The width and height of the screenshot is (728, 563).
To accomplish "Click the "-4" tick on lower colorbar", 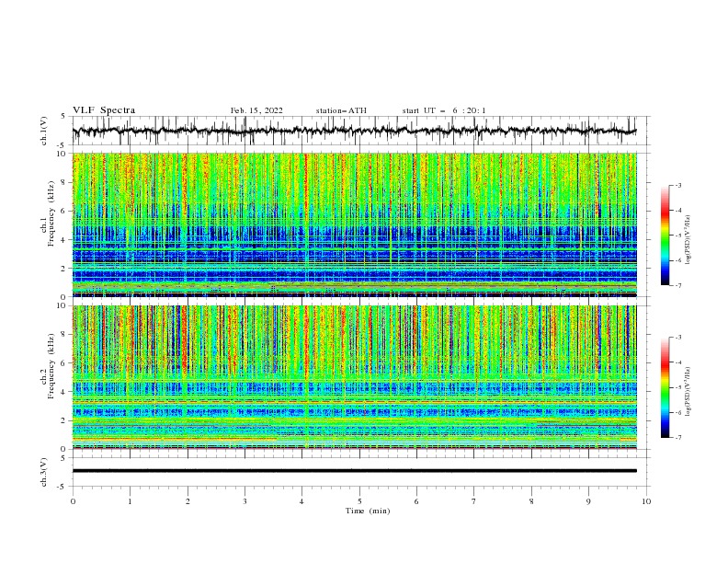I will click(677, 362).
